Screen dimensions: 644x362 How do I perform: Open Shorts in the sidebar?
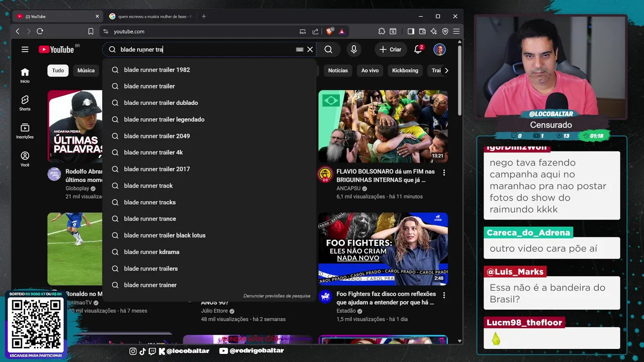25,103
